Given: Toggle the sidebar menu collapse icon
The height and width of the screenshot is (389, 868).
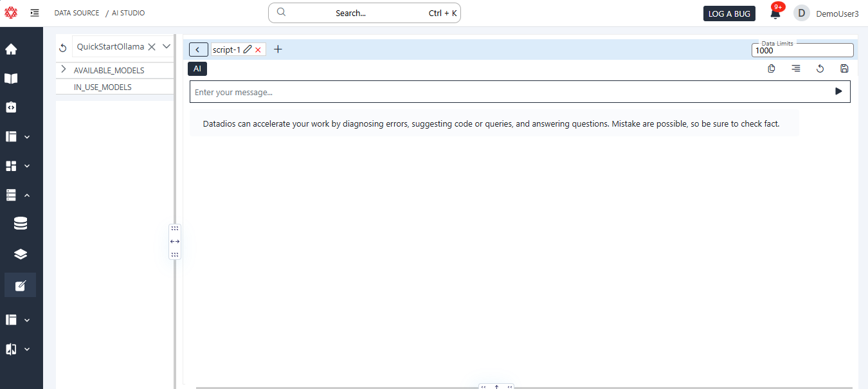Looking at the screenshot, I should point(35,13).
